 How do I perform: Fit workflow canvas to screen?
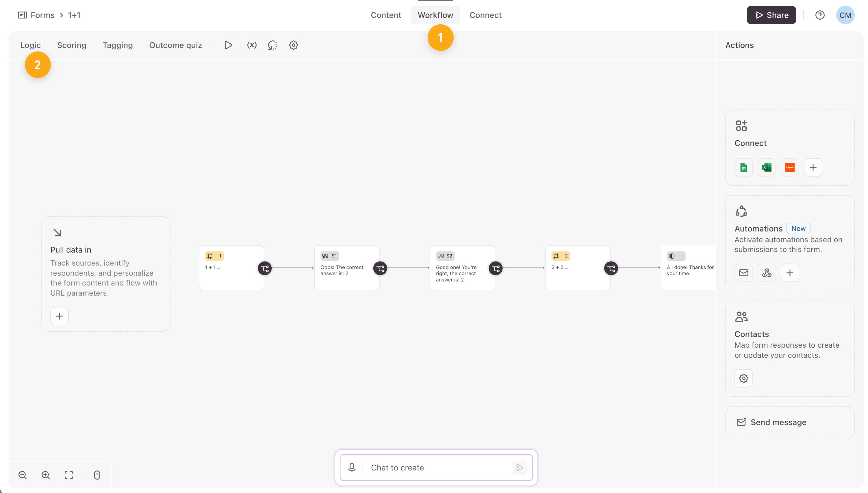69,475
